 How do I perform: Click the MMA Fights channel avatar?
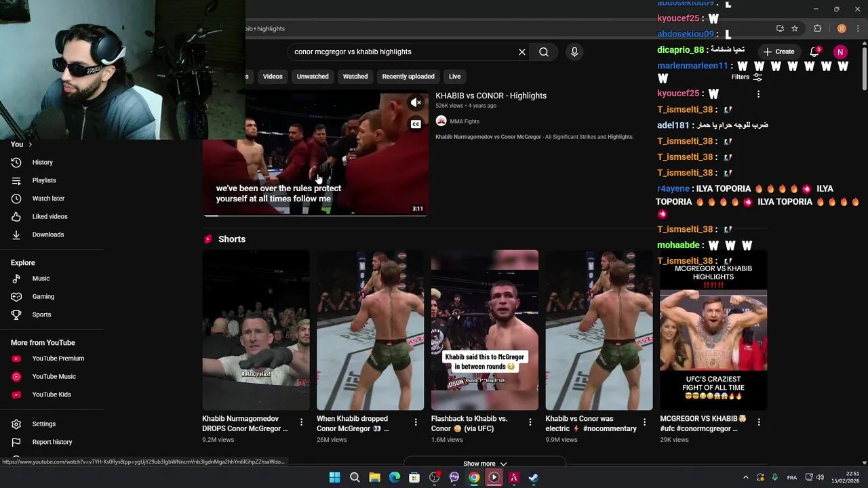(x=441, y=121)
